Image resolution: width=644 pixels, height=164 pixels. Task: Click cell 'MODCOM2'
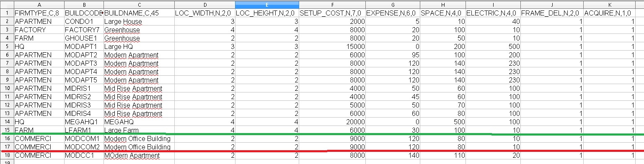[x=83, y=147]
